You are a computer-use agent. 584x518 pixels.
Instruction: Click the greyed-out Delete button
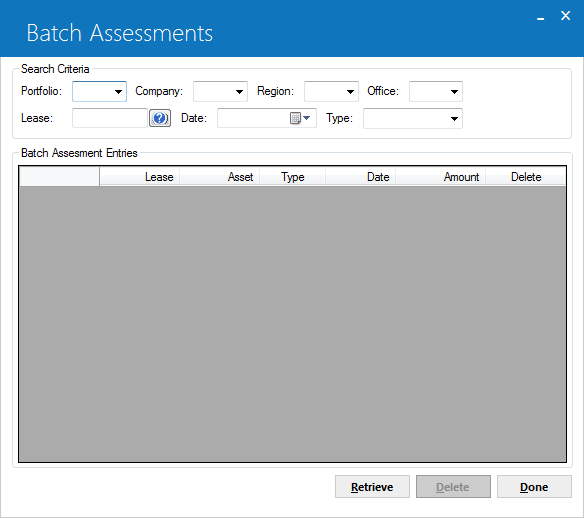(x=453, y=487)
